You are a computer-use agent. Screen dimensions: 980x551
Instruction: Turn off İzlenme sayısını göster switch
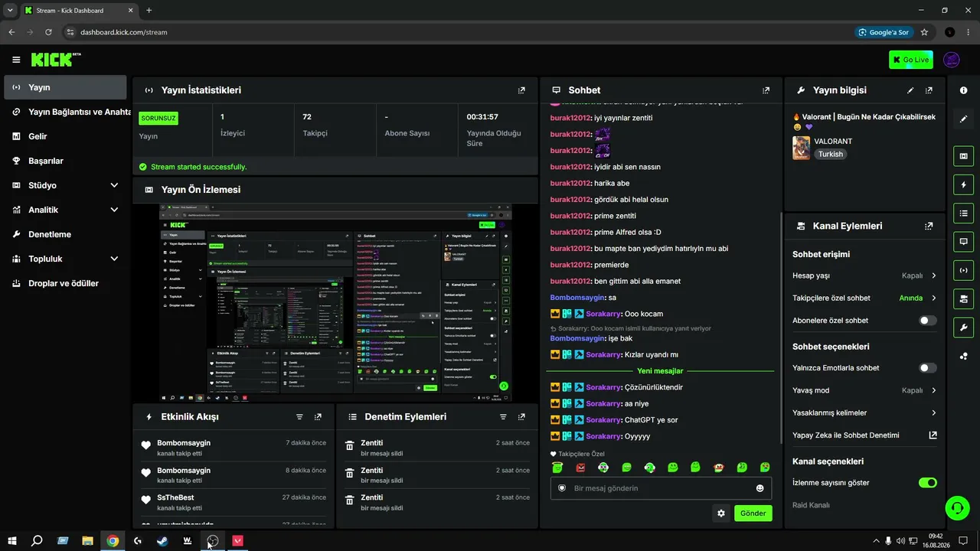(927, 483)
